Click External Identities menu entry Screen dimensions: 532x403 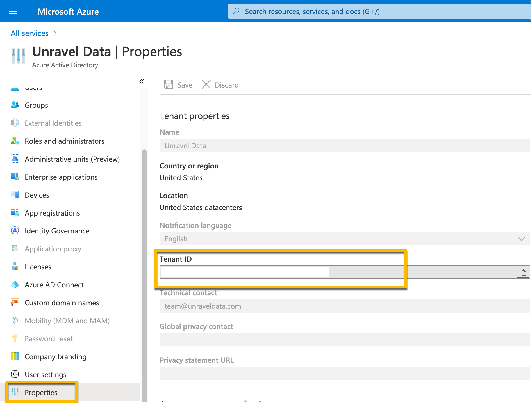[x=53, y=123]
